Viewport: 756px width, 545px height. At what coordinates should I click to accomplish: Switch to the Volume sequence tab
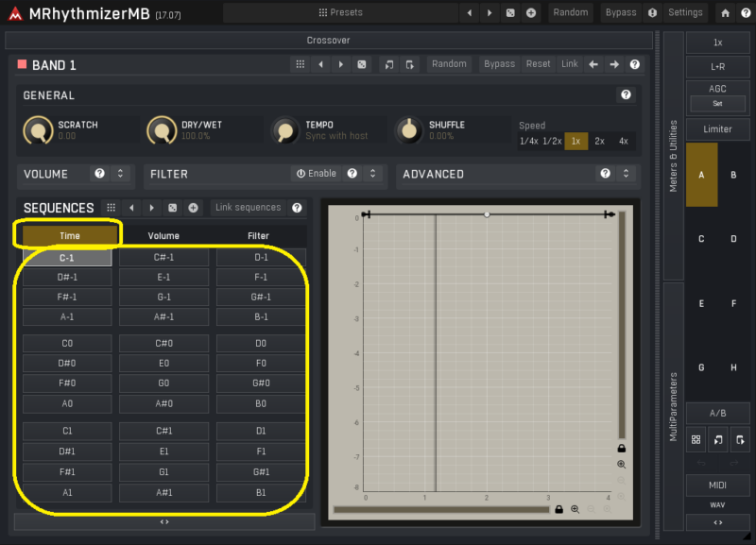tap(163, 236)
